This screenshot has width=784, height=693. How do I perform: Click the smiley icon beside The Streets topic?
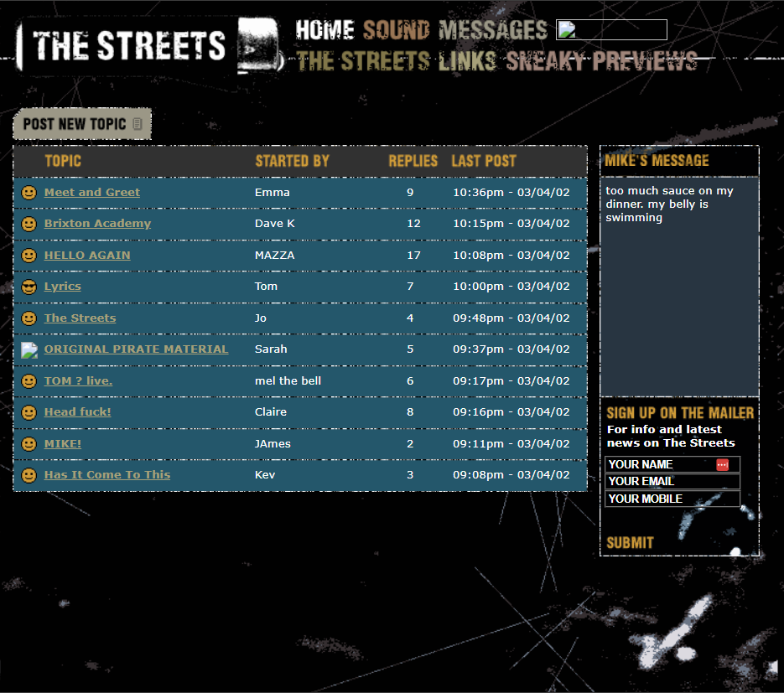coord(29,318)
